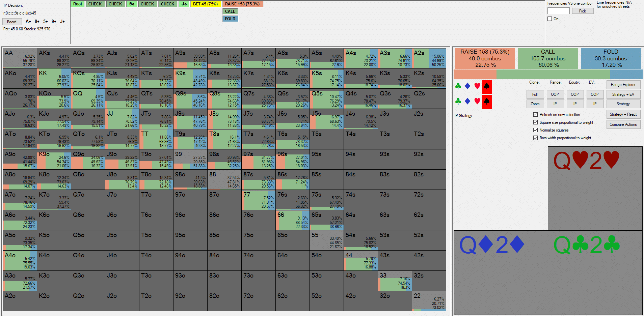Click the J♠ river card node in the tree
Screen dimensions: 644x316
coord(184,4)
